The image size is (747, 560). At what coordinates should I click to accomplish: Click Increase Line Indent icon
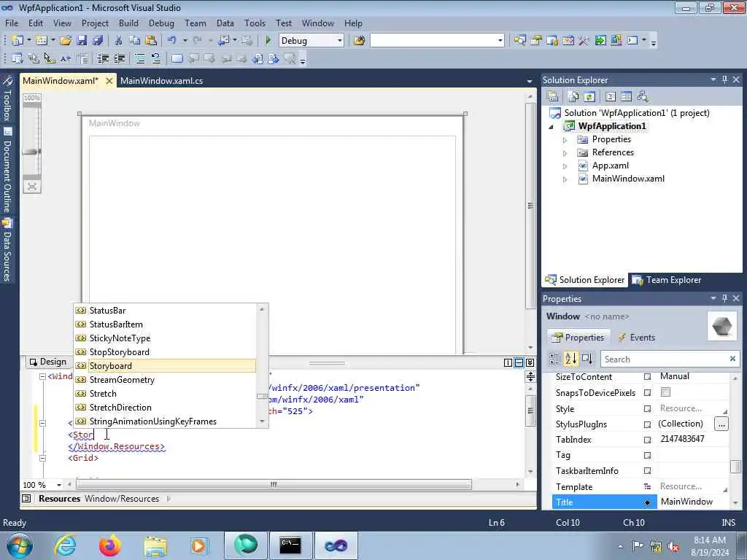click(119, 58)
